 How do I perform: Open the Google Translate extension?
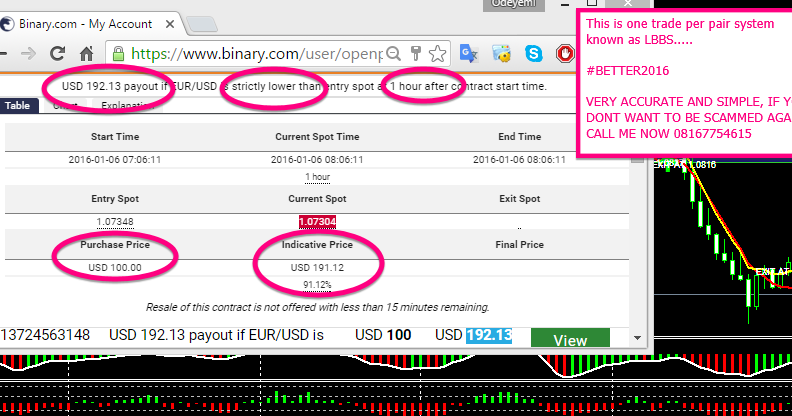coord(469,54)
